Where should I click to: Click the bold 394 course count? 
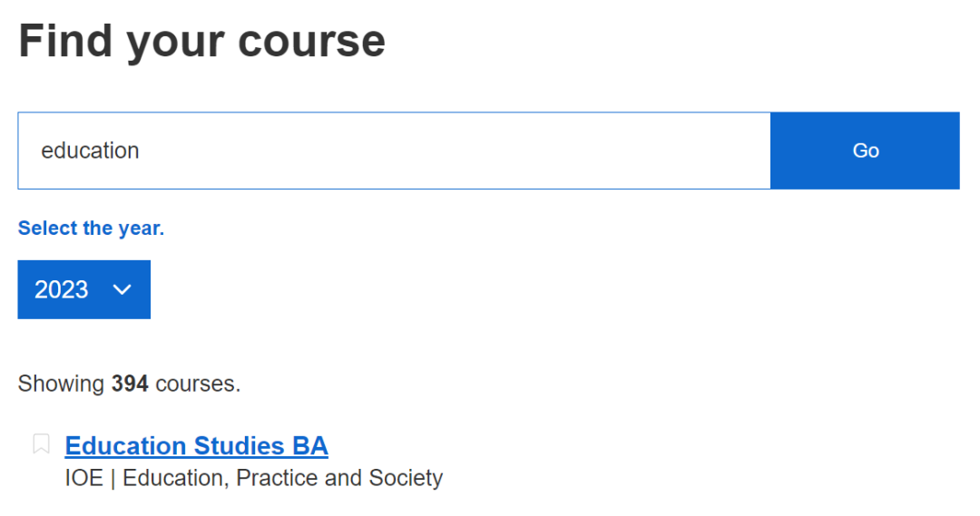(x=130, y=384)
